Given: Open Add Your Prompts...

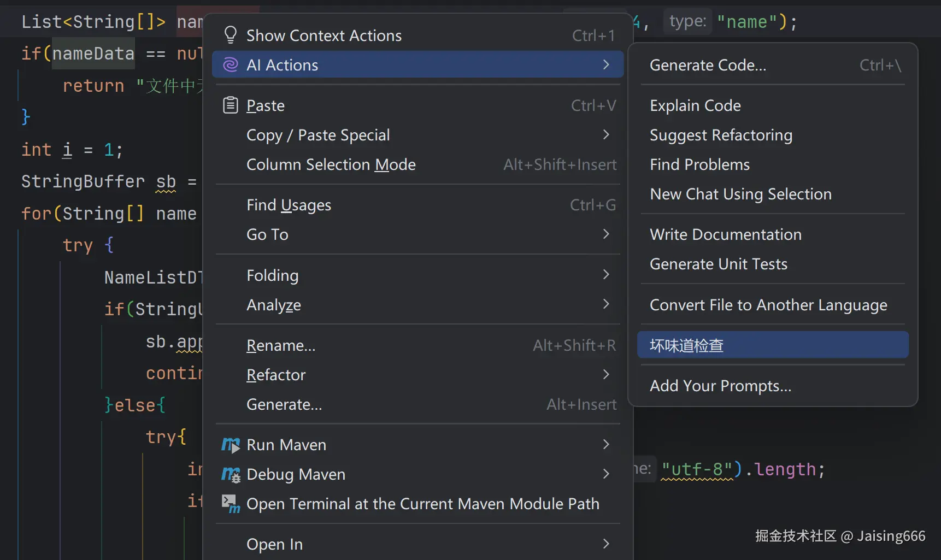Looking at the screenshot, I should point(720,386).
